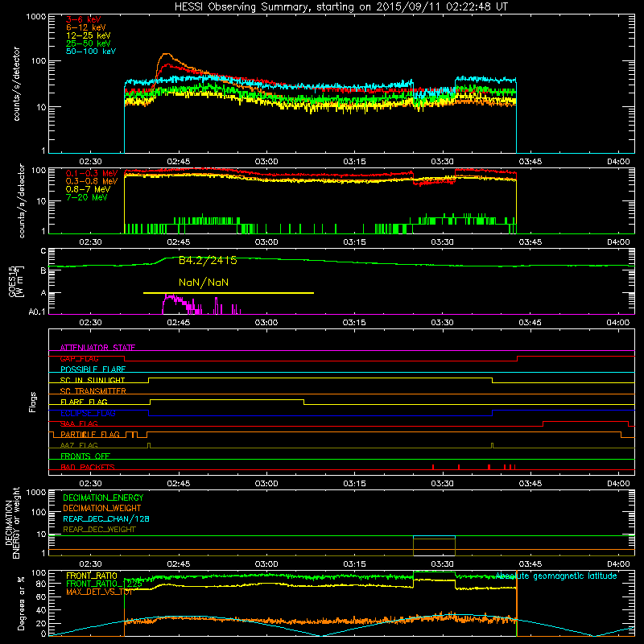Select the POSSIBLE_FLARE flag label
644x644 pixels.
coord(93,369)
